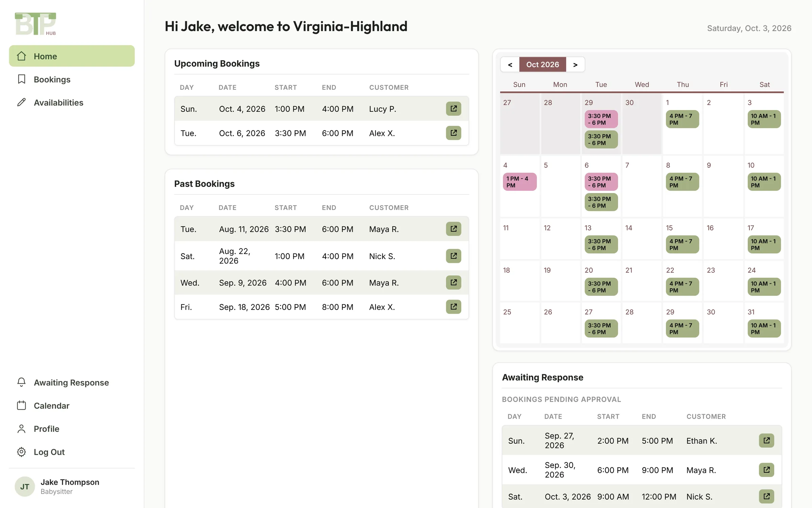Select 4 PM - 7 PM slot on Oct 8
The image size is (812, 508).
(x=682, y=182)
